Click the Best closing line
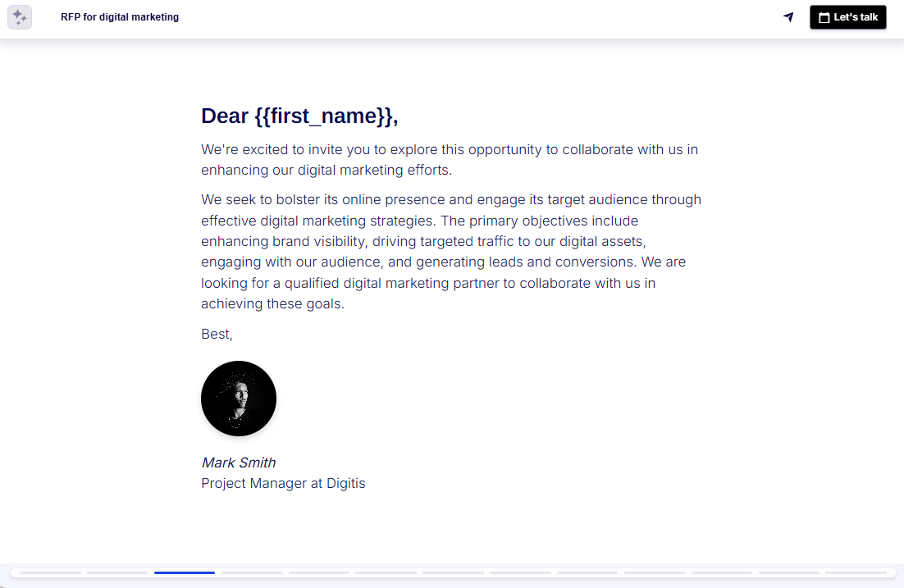This screenshot has height=588, width=904. click(216, 334)
